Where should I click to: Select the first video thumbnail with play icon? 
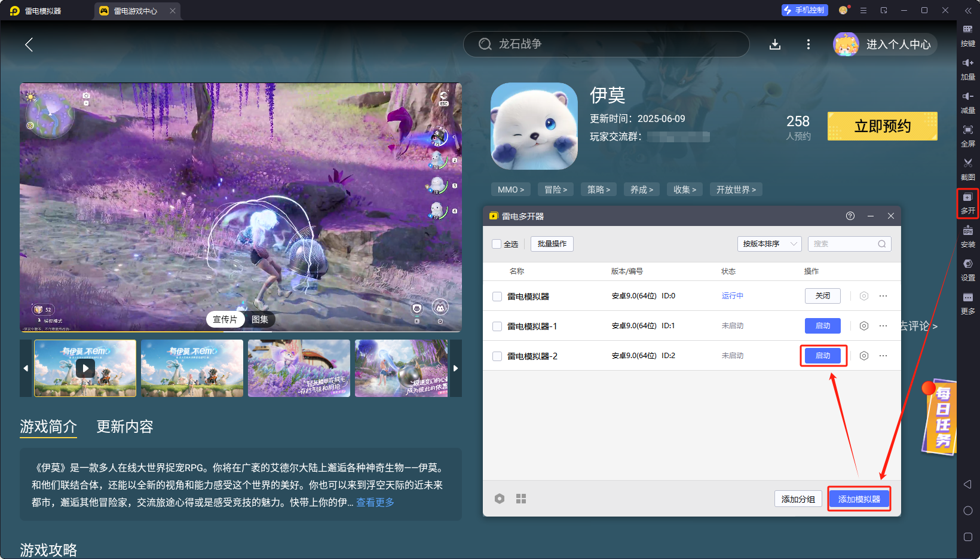pos(85,368)
